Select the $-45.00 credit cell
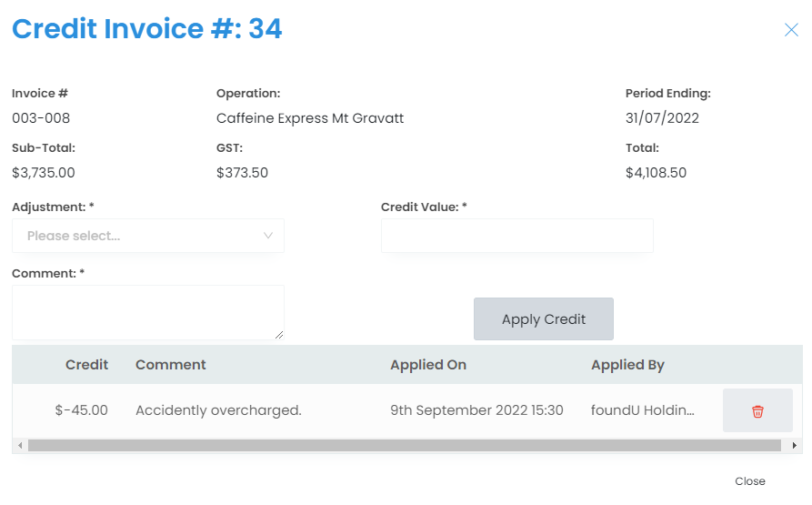Viewport: 812px width, 505px height. coord(81,410)
